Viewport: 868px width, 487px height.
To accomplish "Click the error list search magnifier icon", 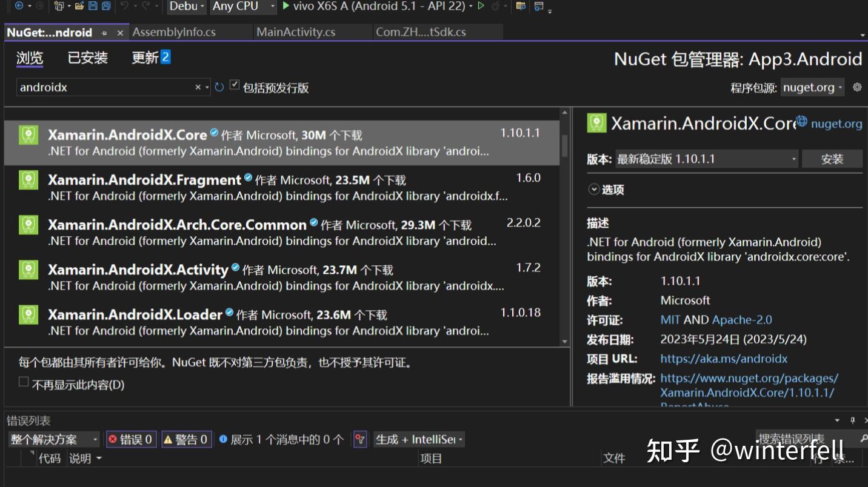I will click(x=864, y=437).
